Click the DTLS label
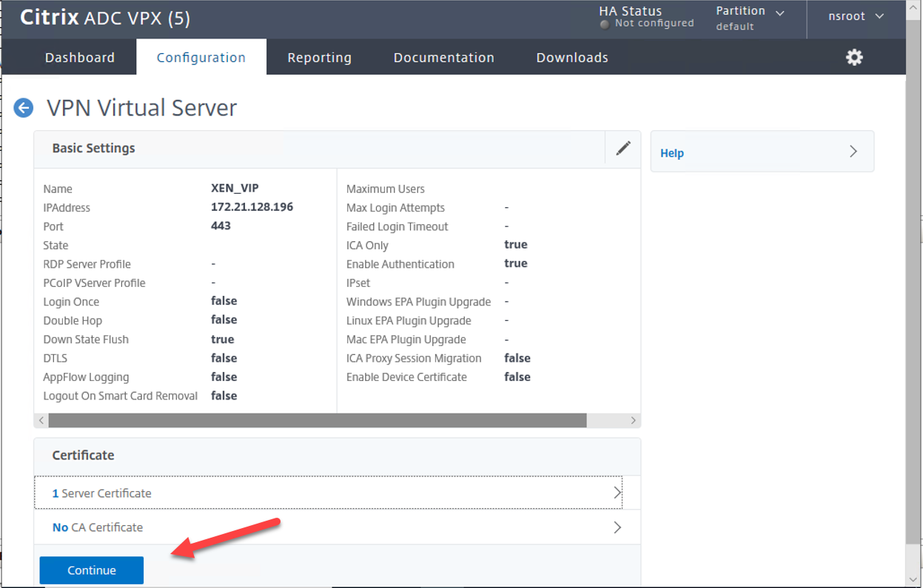Image resolution: width=923 pixels, height=588 pixels. [x=56, y=358]
